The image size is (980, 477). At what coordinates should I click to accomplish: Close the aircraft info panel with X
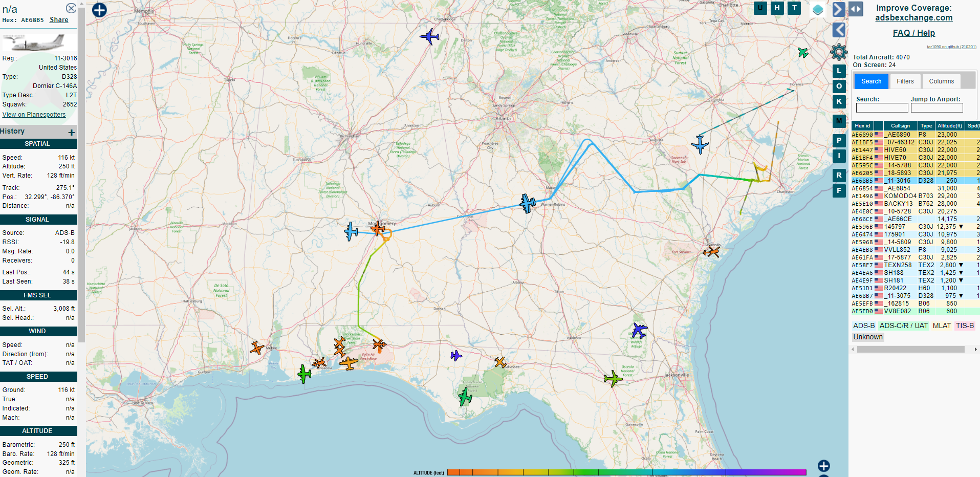coord(71,8)
